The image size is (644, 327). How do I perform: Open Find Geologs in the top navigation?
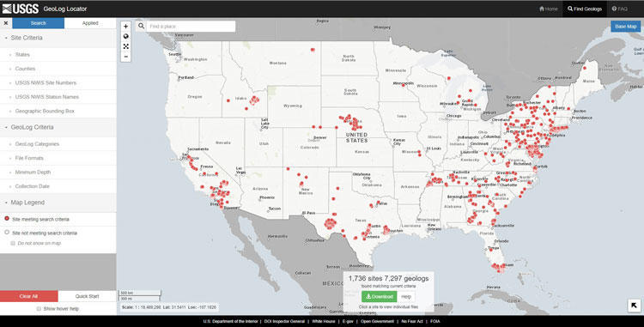click(x=585, y=9)
